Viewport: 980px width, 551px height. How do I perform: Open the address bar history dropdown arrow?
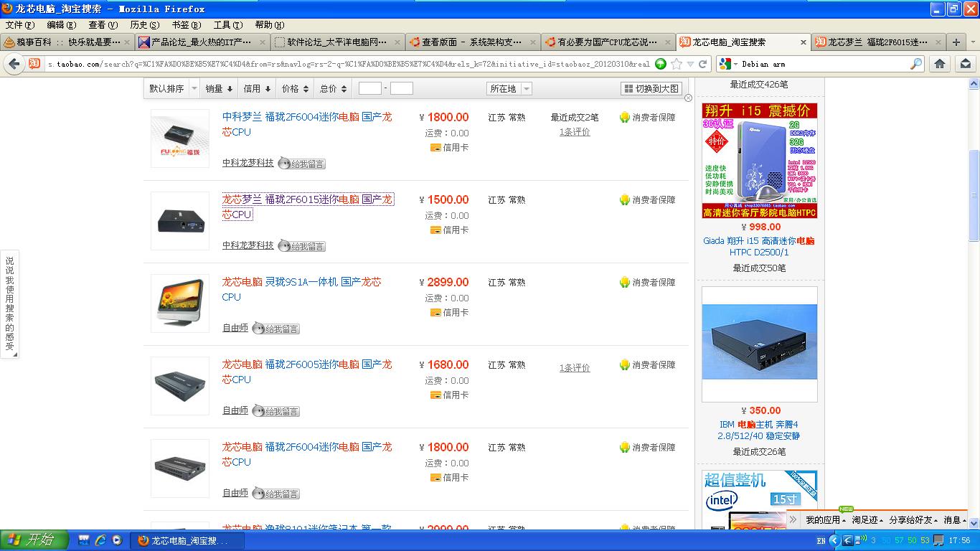point(690,64)
